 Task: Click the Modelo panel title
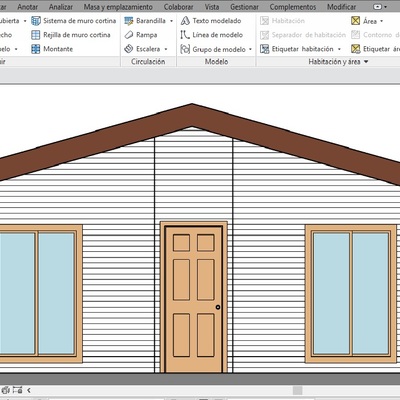pos(216,62)
